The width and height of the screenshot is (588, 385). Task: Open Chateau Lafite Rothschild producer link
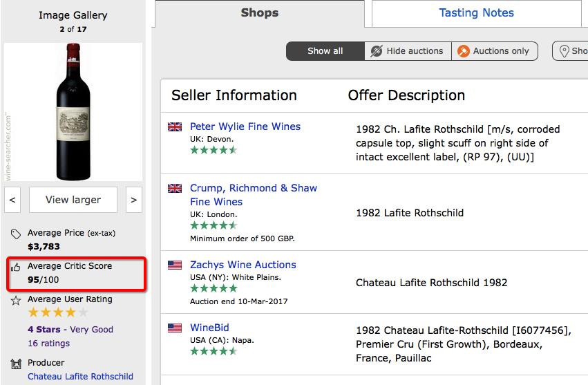coord(80,377)
